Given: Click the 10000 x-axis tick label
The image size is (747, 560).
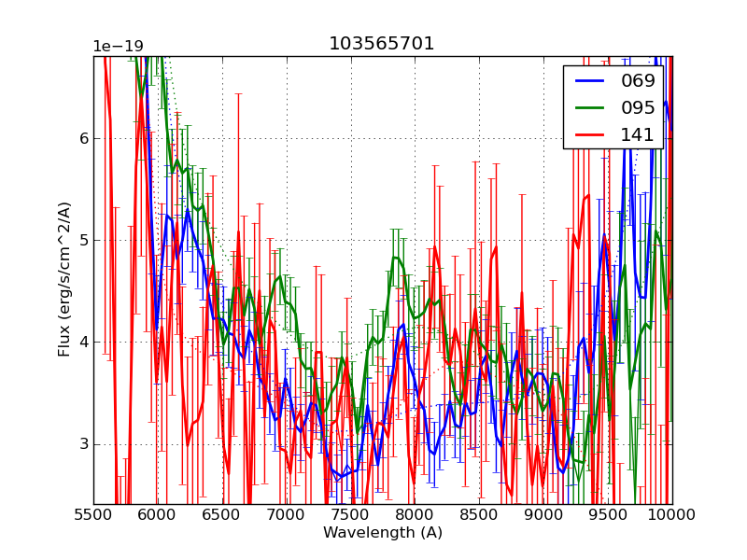Looking at the screenshot, I should point(672,515).
